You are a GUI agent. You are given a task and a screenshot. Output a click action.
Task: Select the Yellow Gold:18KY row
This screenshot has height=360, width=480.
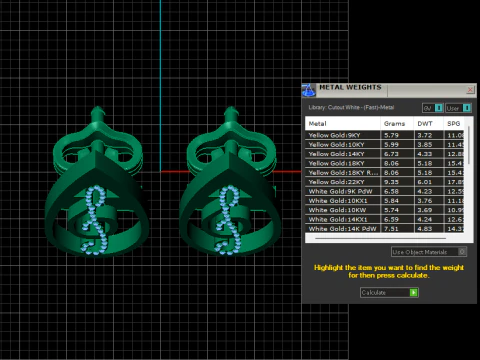pyautogui.click(x=385, y=163)
